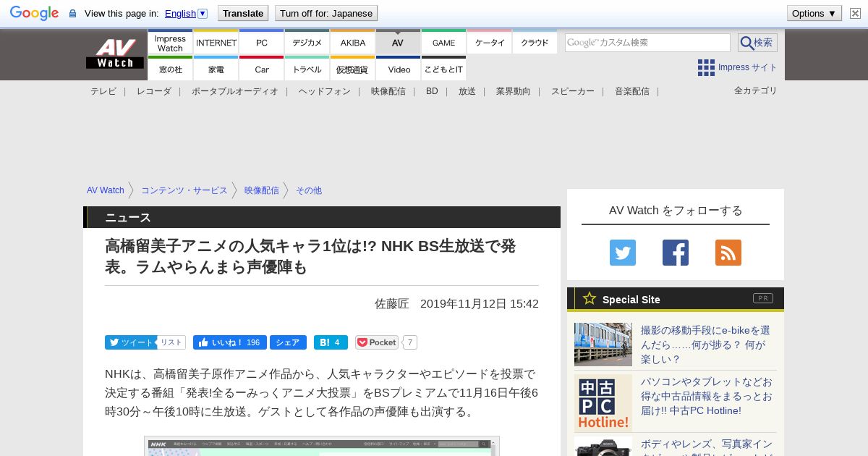Open the テレビ category
The width and height of the screenshot is (868, 456).
click(x=103, y=91)
